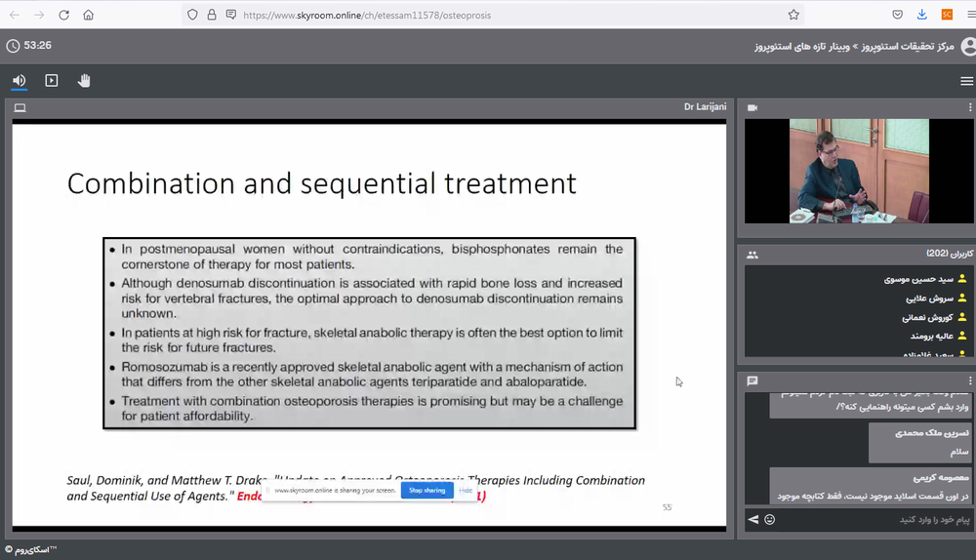Open the hamburger menu on right
Image resolution: width=976 pixels, height=560 pixels.
(966, 81)
